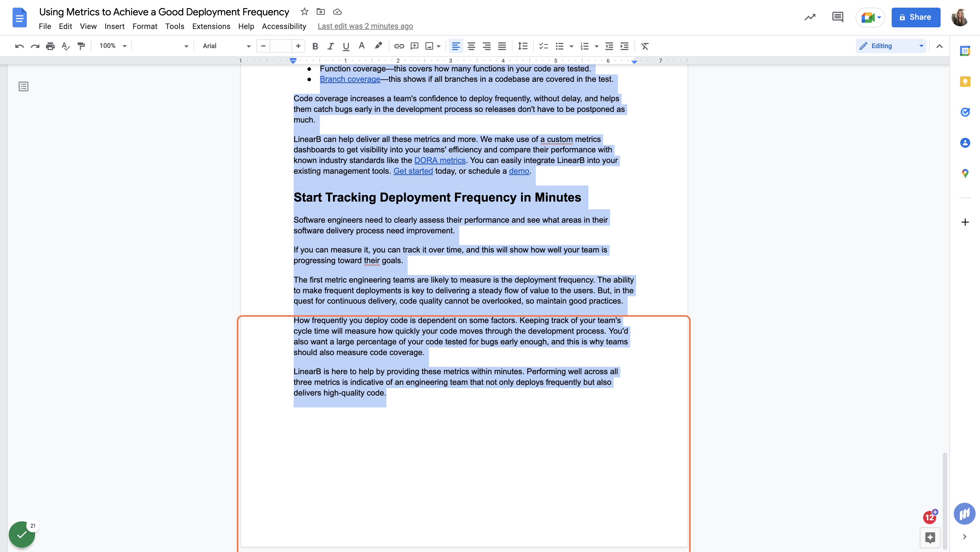Run spelling and grammar check icon
The image size is (980, 552).
(x=66, y=46)
